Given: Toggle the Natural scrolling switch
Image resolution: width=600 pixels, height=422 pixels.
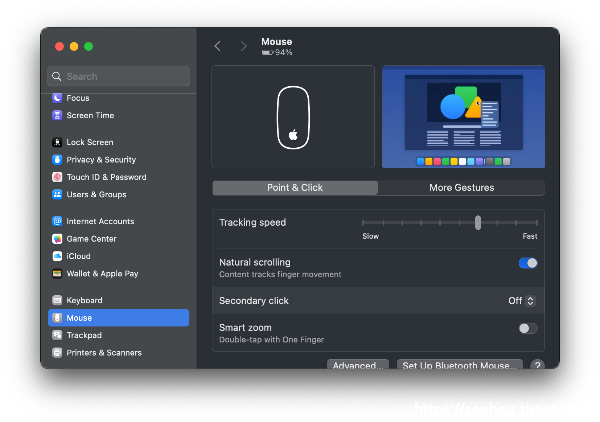Looking at the screenshot, I should (x=528, y=263).
